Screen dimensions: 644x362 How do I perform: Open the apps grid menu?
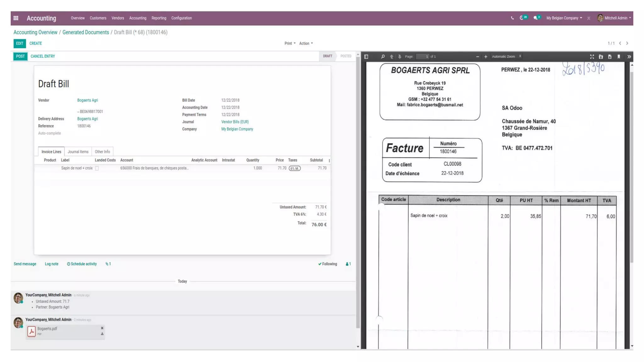point(16,18)
